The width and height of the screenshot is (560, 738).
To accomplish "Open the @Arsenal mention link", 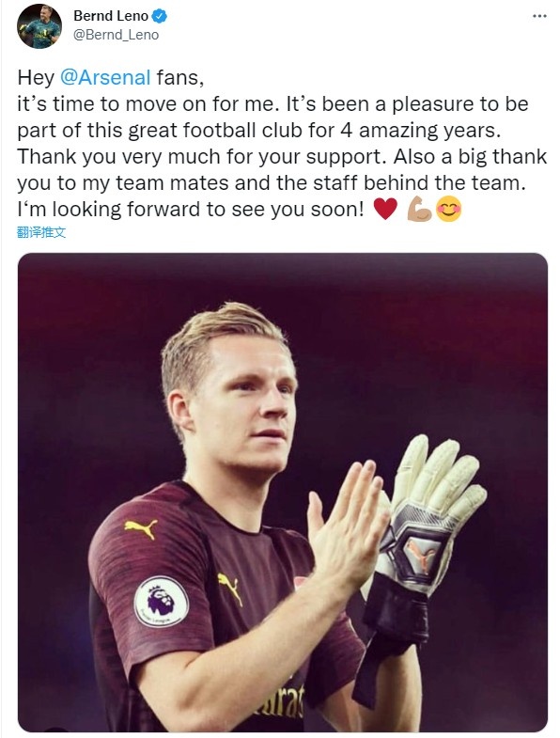I will 105,77.
